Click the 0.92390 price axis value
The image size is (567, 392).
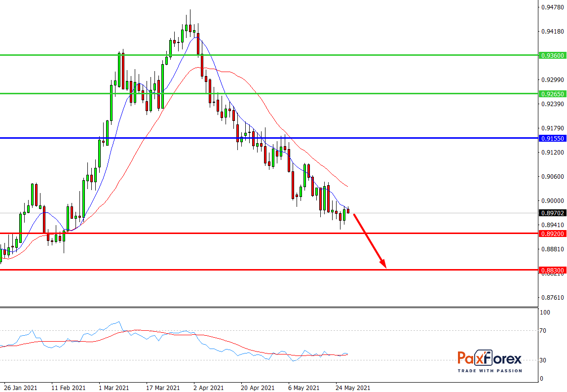pyautogui.click(x=553, y=104)
